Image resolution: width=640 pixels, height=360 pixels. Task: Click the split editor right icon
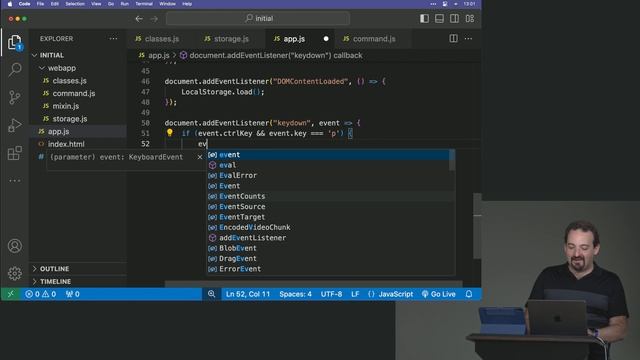tap(453, 38)
